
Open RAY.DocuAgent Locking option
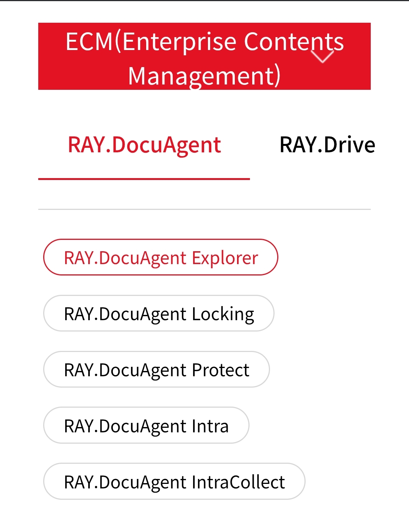coord(159,313)
